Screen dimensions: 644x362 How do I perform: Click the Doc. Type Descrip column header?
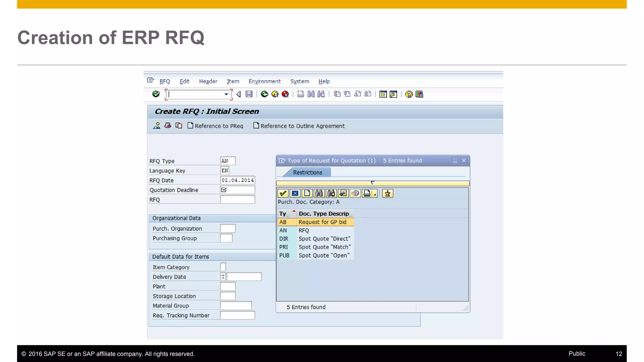click(325, 214)
